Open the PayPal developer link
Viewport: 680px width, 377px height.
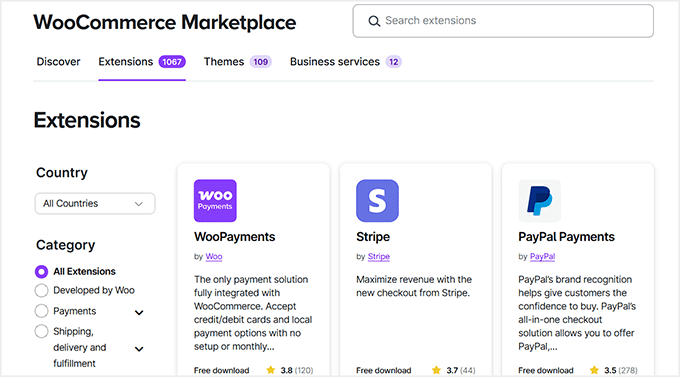point(543,256)
